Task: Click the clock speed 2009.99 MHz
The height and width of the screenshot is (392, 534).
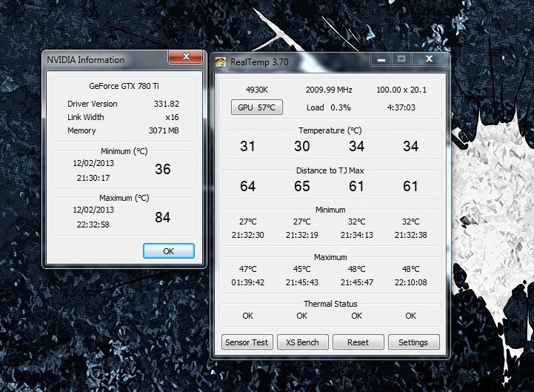Action: (329, 90)
